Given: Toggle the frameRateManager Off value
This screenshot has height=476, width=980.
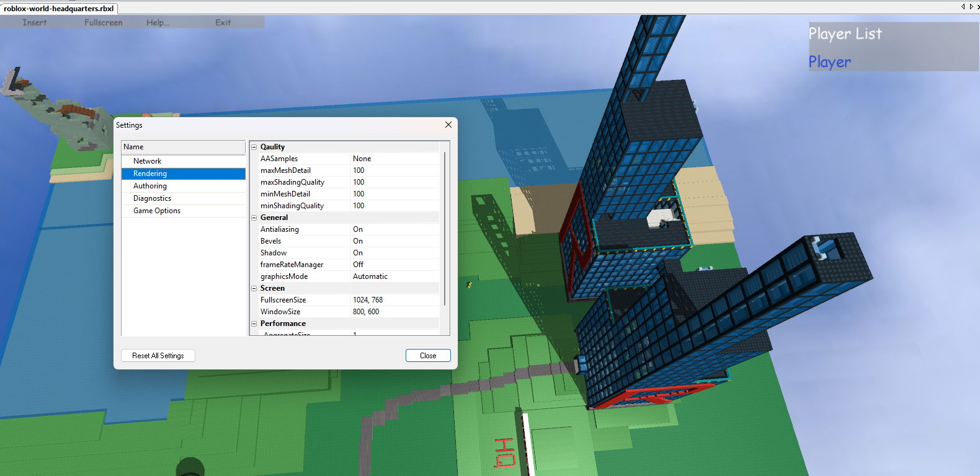Looking at the screenshot, I should point(395,265).
